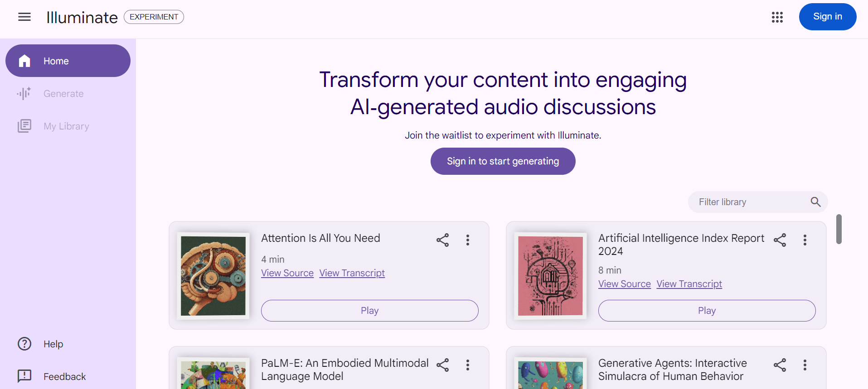Click the AI Index Report pink cover art

pos(550,276)
